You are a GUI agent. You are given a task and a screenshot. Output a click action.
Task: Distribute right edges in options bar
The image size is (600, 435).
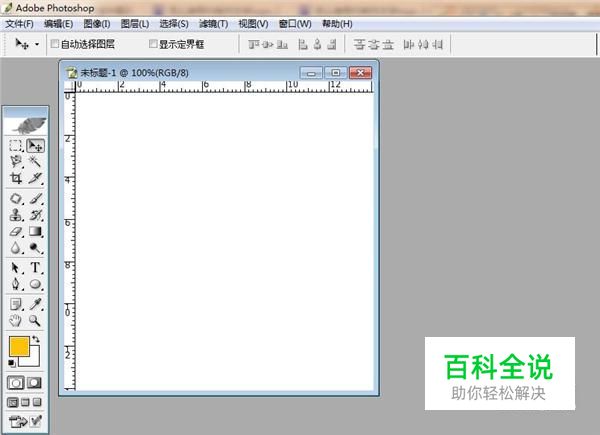(437, 45)
